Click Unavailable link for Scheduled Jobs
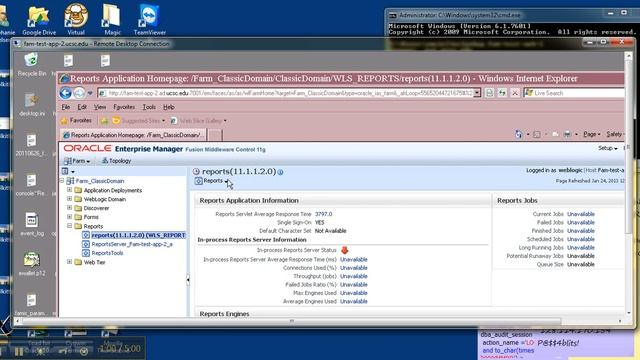 [x=581, y=239]
